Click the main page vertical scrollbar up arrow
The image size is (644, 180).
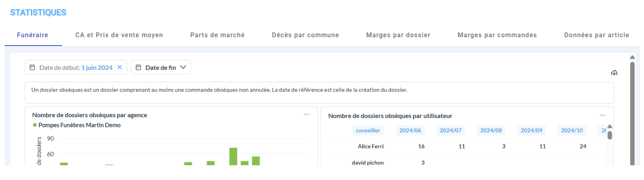point(632,57)
